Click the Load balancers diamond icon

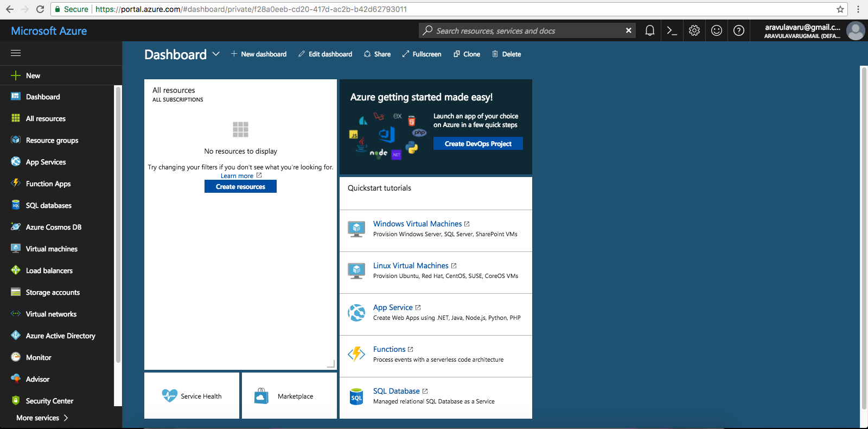click(x=16, y=270)
